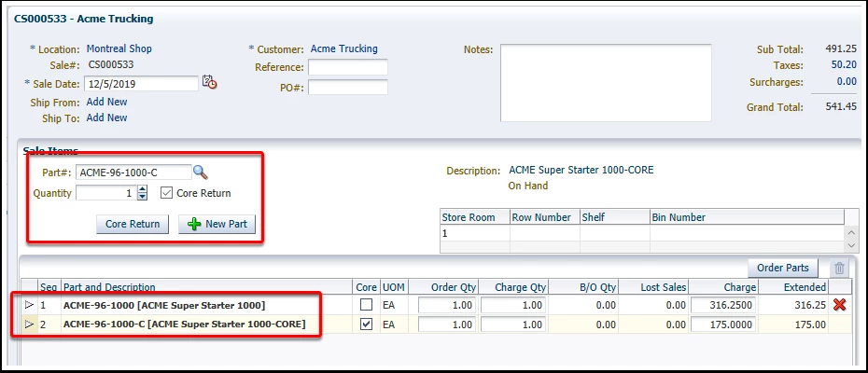Viewport: 868px width, 373px height.
Task: Check the Core box for ACME-96-1000 row
Action: tap(366, 304)
